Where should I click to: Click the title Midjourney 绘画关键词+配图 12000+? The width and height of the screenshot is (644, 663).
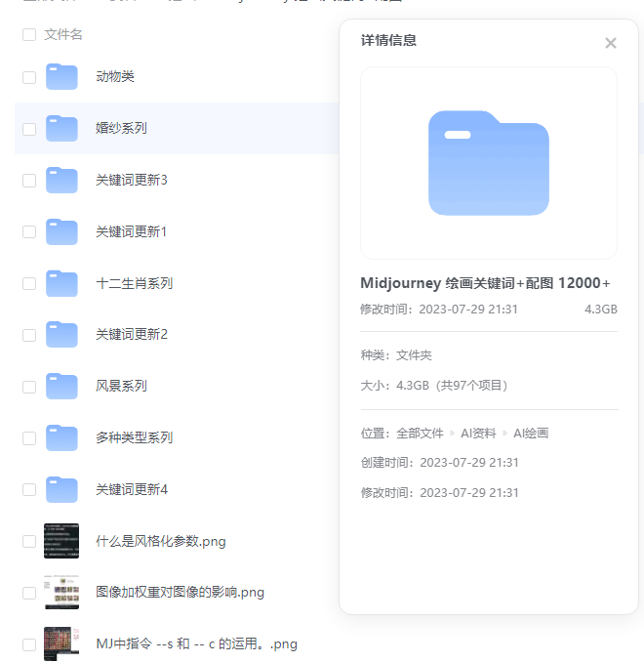pos(485,283)
